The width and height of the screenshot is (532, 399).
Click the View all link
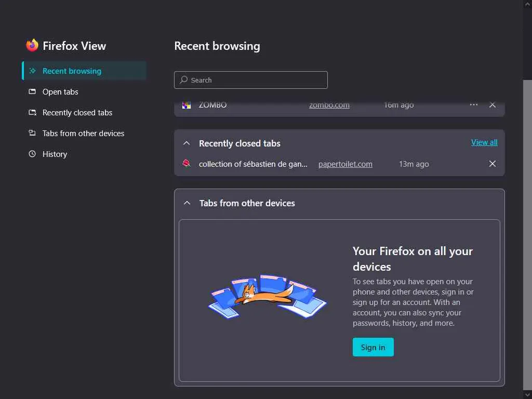[484, 142]
